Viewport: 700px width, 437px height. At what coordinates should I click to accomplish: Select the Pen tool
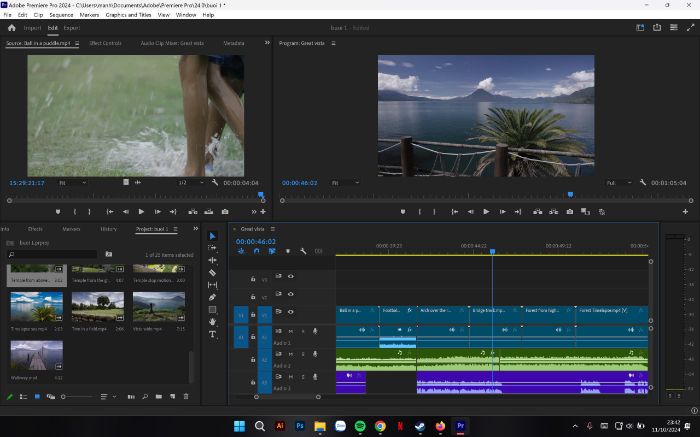point(212,297)
